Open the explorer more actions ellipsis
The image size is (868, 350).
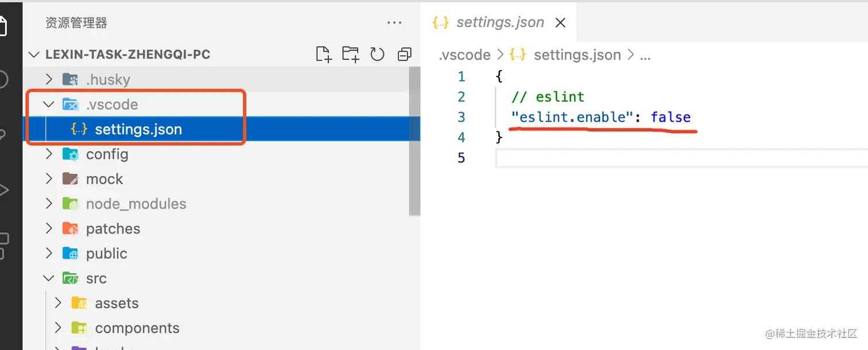[394, 23]
